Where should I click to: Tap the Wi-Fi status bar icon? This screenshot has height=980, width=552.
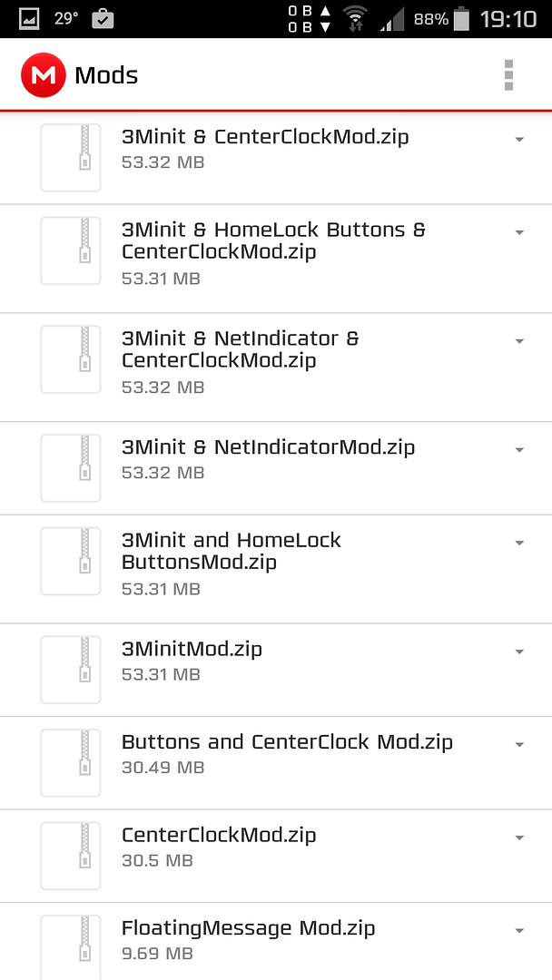pyautogui.click(x=355, y=18)
